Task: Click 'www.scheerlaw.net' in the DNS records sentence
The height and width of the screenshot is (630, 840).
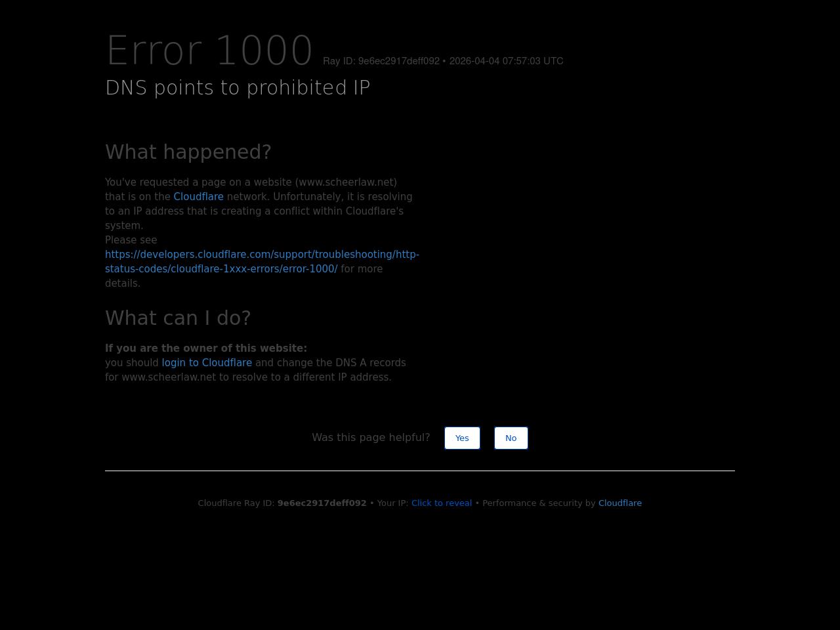Action: [x=169, y=377]
